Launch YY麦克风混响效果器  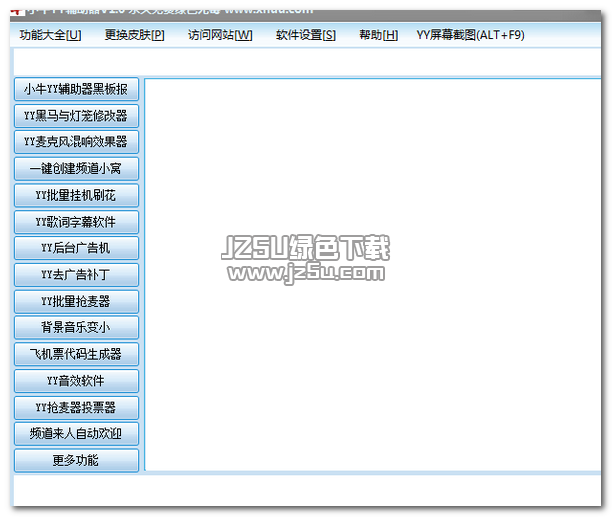[x=76, y=142]
